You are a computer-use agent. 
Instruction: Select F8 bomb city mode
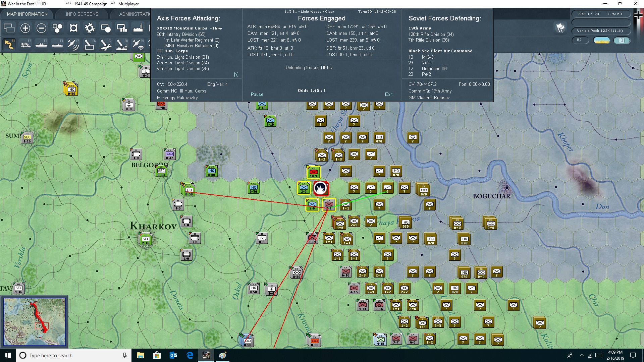[x=122, y=44]
